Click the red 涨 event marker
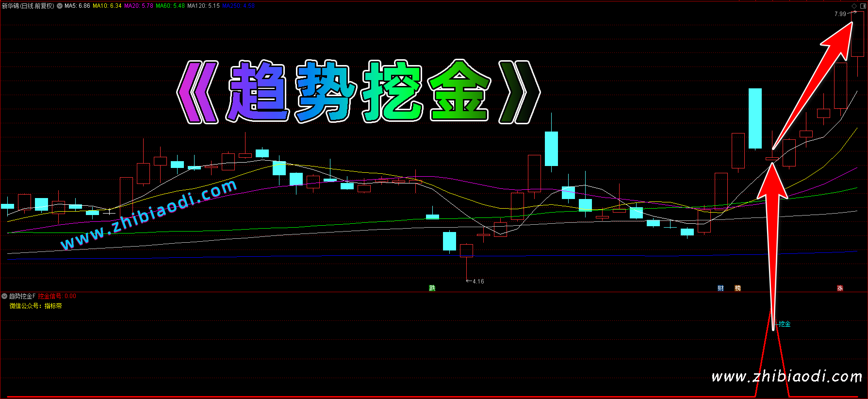Screen dimensions: 868x399 [840, 288]
